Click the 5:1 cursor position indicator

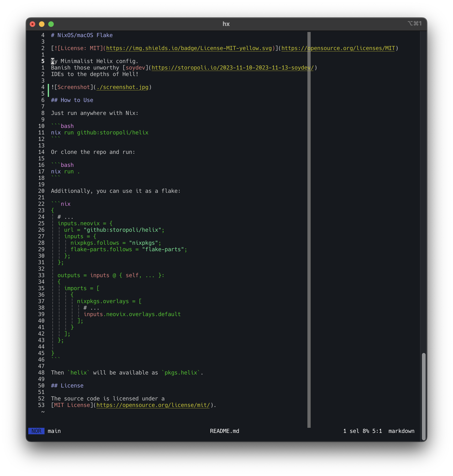point(377,431)
